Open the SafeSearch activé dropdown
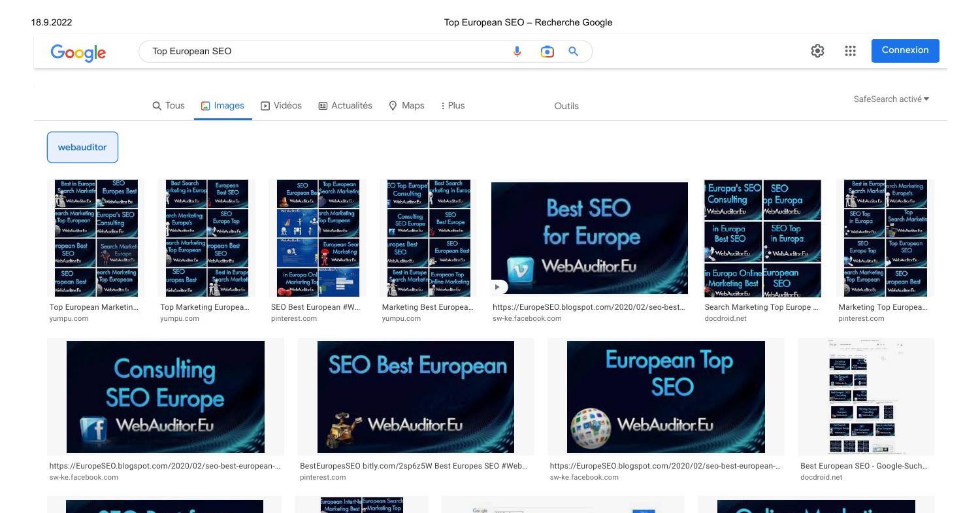980x513 pixels. pos(891,99)
